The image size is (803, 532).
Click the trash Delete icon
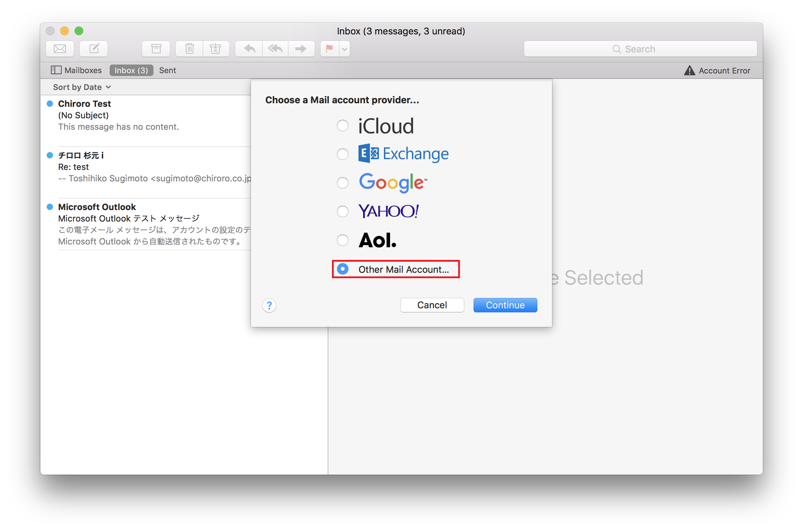189,49
